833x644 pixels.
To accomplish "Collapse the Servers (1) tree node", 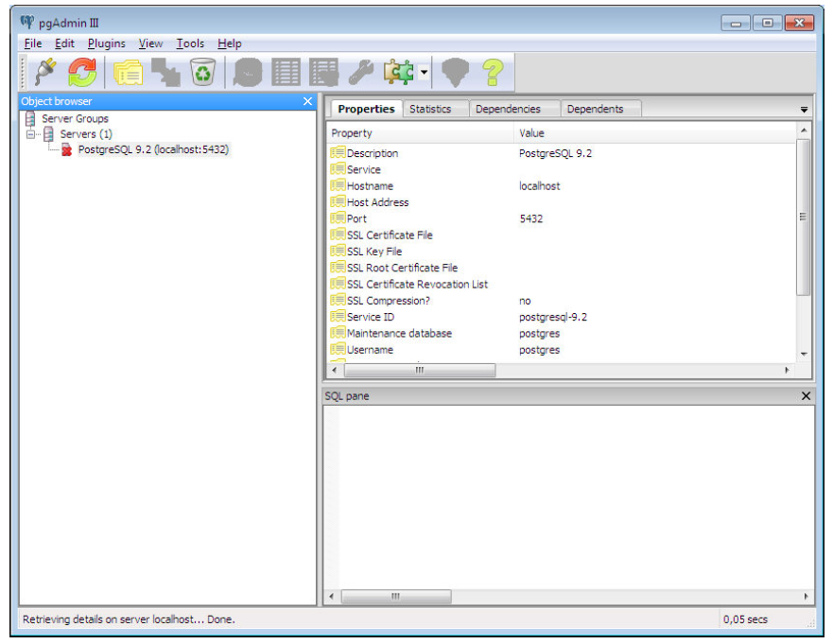I will [x=31, y=134].
